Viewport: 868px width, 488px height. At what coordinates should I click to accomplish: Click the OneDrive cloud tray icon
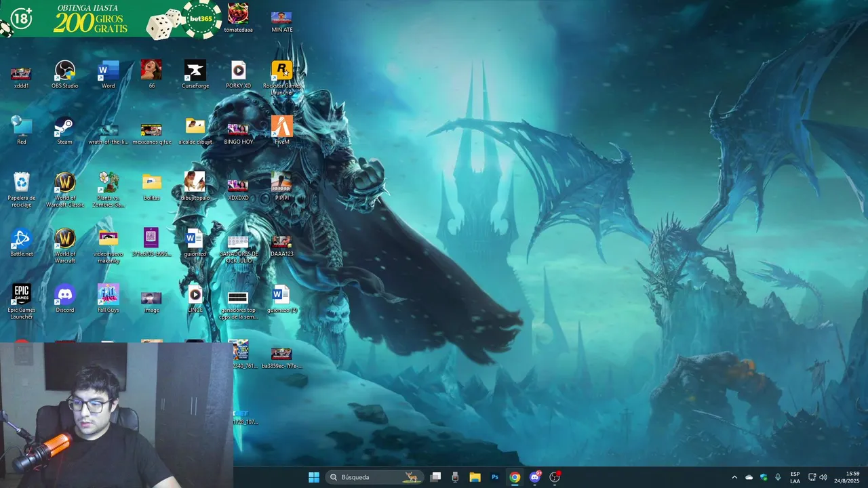click(x=749, y=477)
